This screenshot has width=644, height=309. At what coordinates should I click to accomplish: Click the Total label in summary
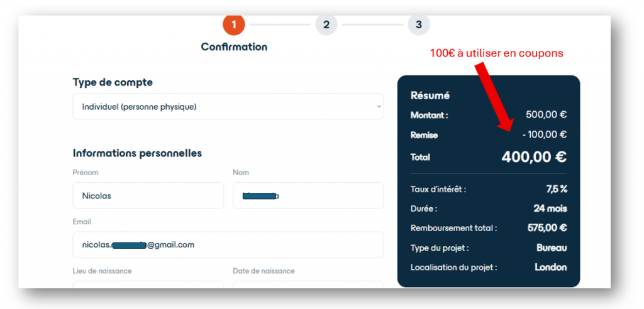(420, 157)
